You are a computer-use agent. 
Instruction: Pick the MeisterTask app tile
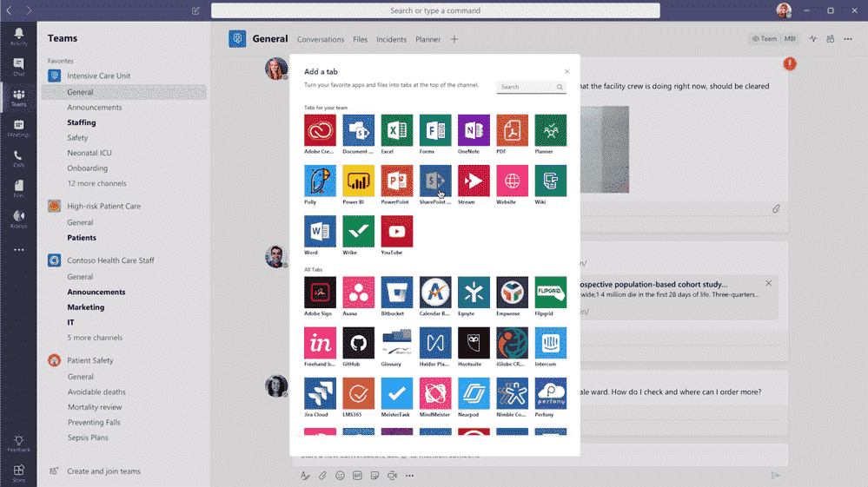click(397, 393)
